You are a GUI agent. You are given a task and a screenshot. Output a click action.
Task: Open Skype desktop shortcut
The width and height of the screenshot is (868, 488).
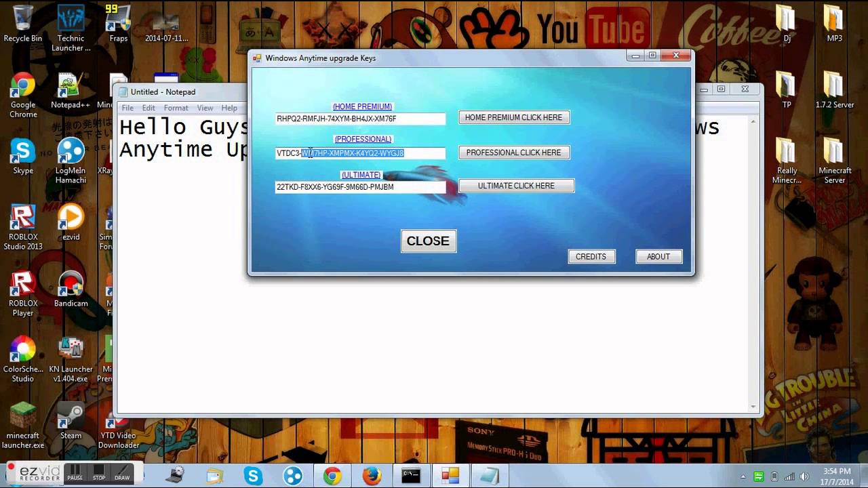click(x=22, y=157)
